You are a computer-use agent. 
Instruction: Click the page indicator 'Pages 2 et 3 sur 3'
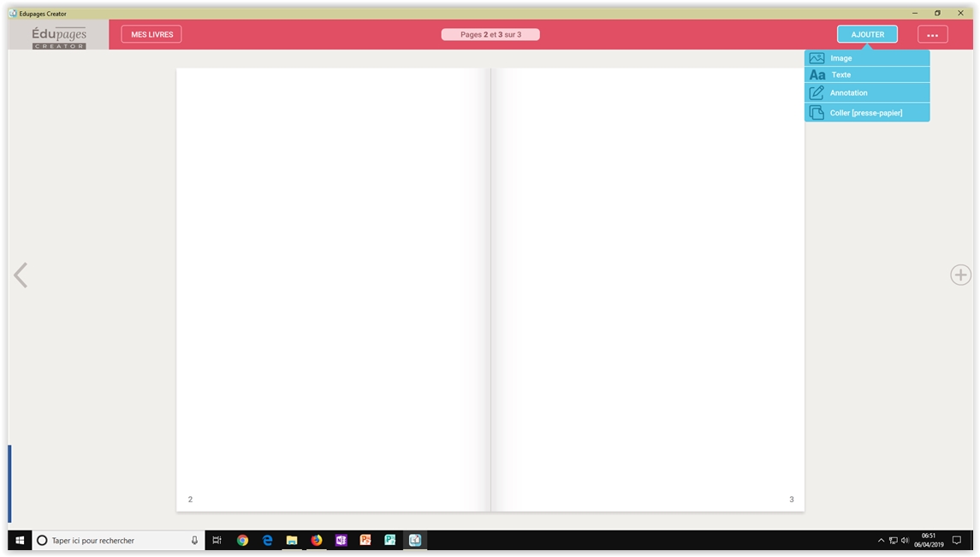[490, 35]
